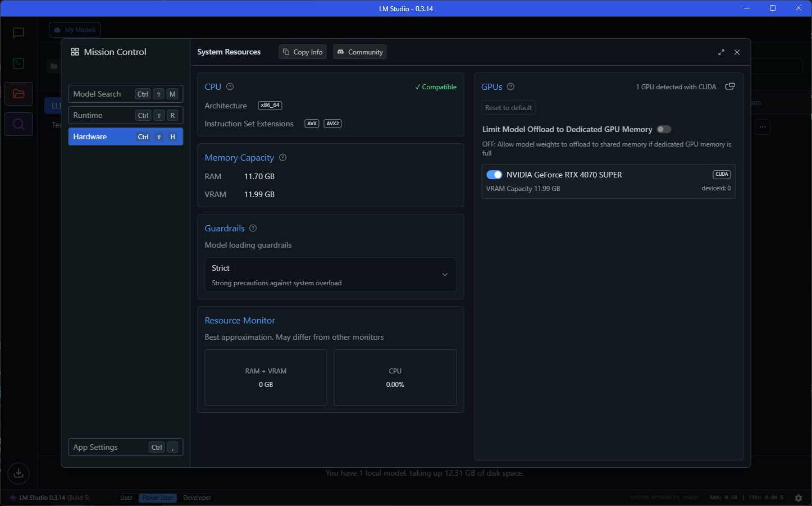Click the Resource Monitor heading

240,320
